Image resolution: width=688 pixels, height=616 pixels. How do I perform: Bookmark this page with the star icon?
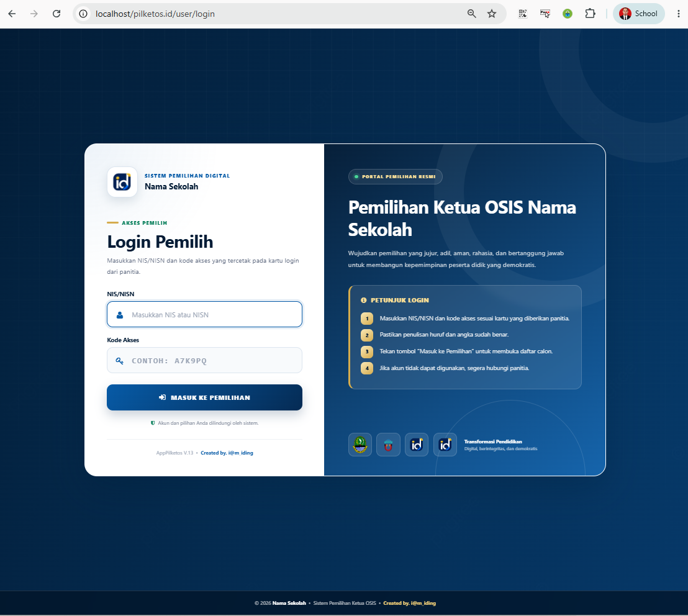[x=492, y=14]
